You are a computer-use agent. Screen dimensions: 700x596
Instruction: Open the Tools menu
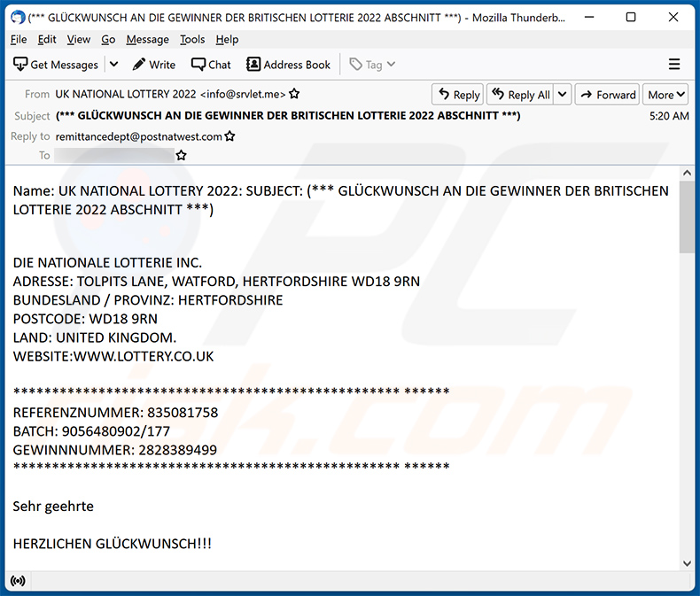click(192, 40)
